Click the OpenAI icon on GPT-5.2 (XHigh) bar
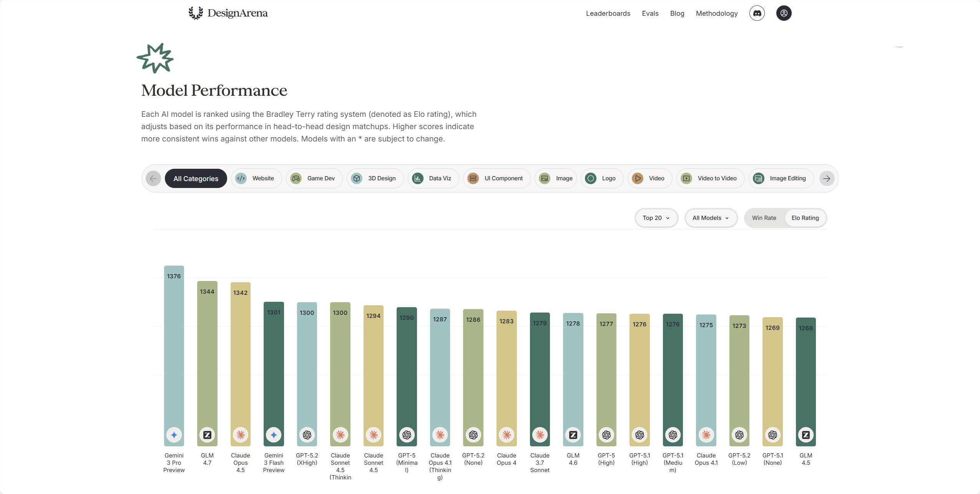Image resolution: width=980 pixels, height=494 pixels. (x=307, y=435)
